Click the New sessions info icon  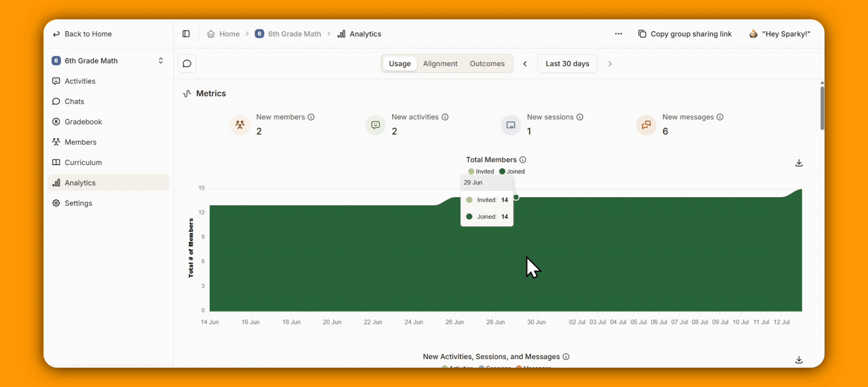click(x=580, y=117)
